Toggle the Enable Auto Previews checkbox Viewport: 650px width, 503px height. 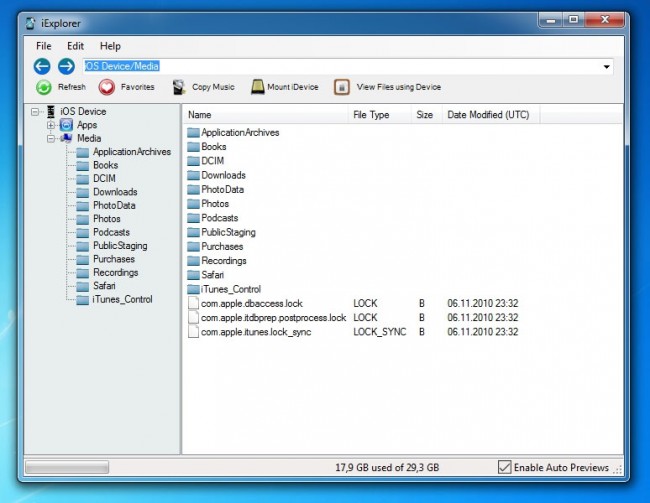504,467
